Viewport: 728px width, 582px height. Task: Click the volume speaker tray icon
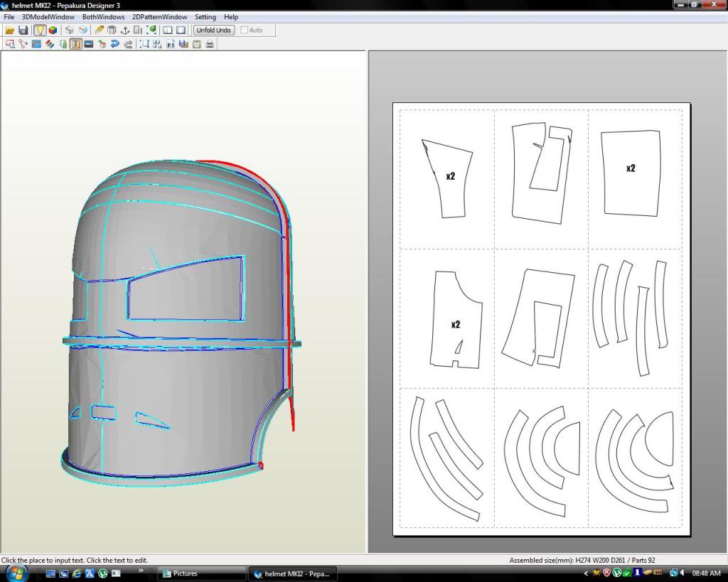point(682,573)
